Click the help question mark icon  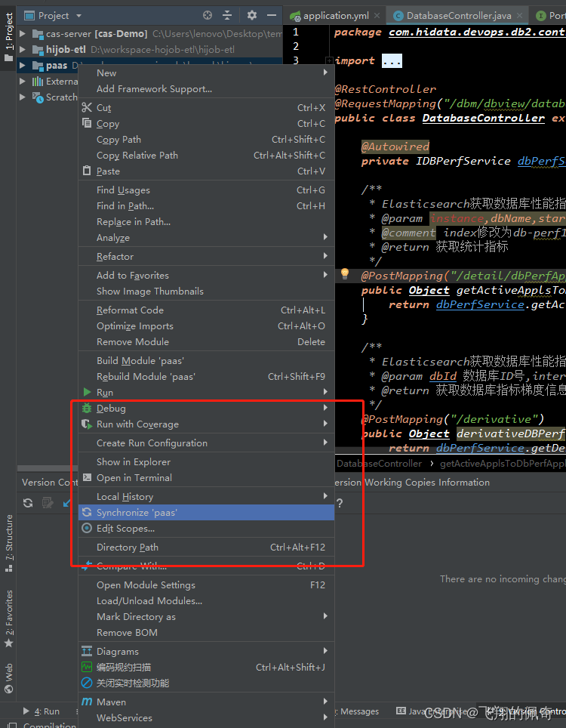pos(340,503)
